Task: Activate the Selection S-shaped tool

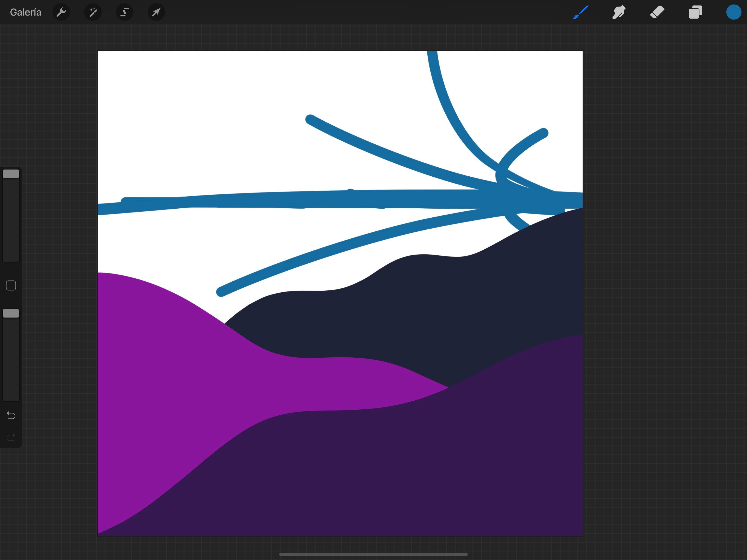Action: pyautogui.click(x=125, y=13)
